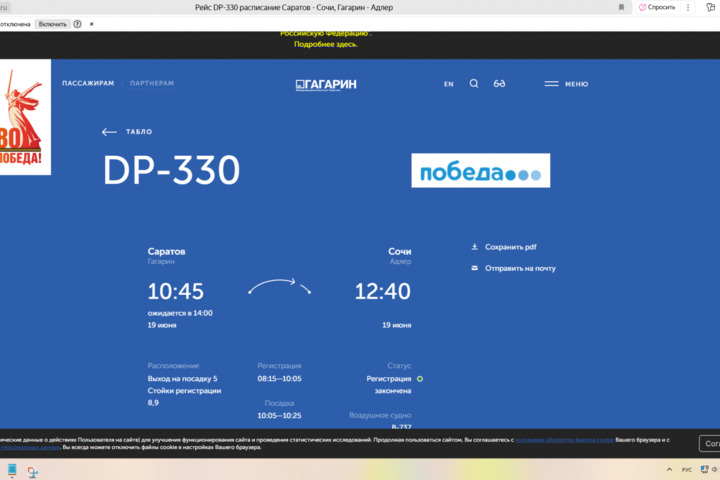Switch language with the EN link
Image resolution: width=720 pixels, height=480 pixels.
pyautogui.click(x=449, y=84)
